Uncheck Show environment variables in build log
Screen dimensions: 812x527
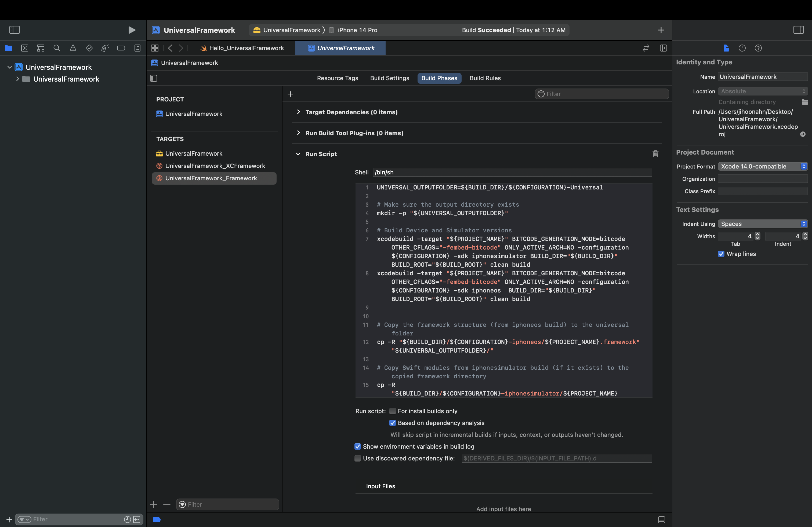(x=358, y=447)
